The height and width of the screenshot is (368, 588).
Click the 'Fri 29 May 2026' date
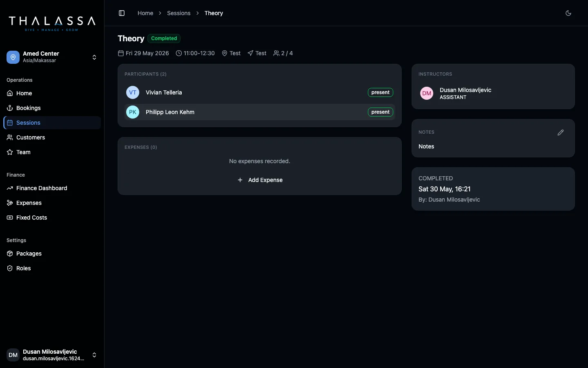(147, 53)
